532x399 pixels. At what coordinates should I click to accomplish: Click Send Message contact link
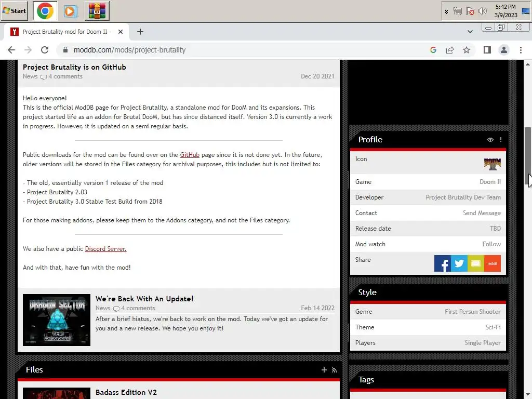482,213
